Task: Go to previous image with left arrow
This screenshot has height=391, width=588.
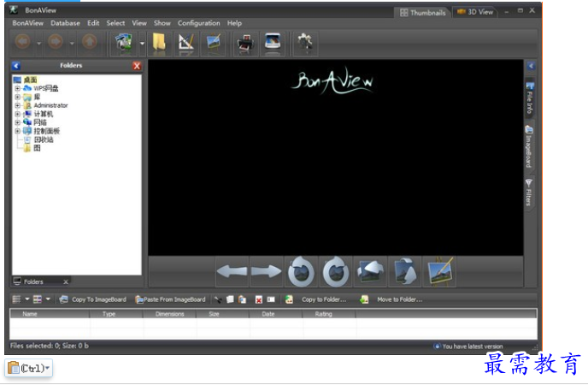Action: pos(232,271)
